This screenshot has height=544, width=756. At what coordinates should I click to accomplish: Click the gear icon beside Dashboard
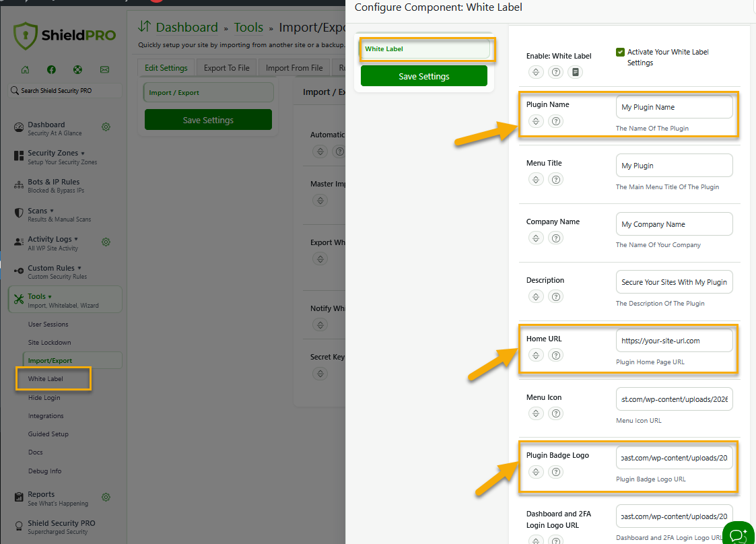tap(106, 127)
